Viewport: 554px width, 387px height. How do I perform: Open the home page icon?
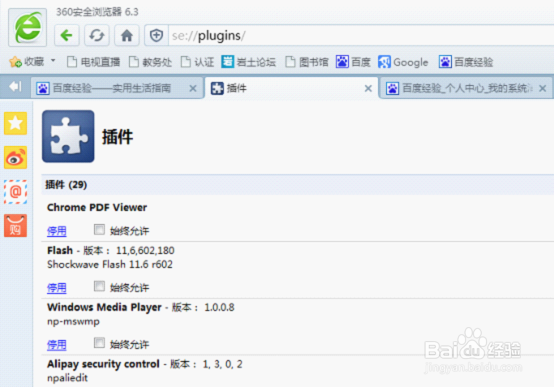[126, 35]
